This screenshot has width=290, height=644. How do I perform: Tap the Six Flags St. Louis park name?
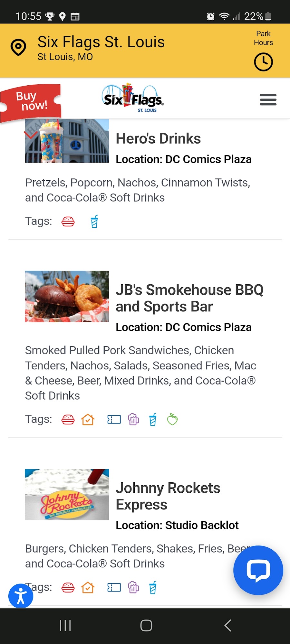pos(101,42)
